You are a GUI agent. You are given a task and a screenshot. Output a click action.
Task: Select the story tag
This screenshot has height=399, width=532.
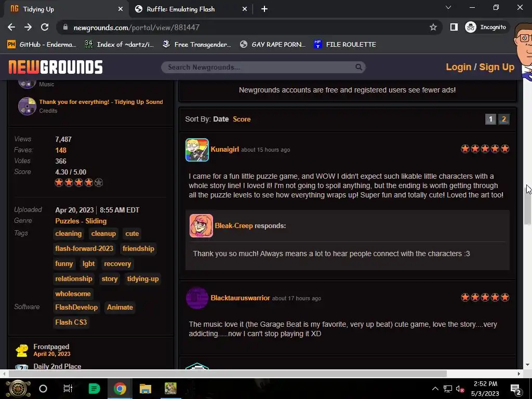tap(110, 278)
